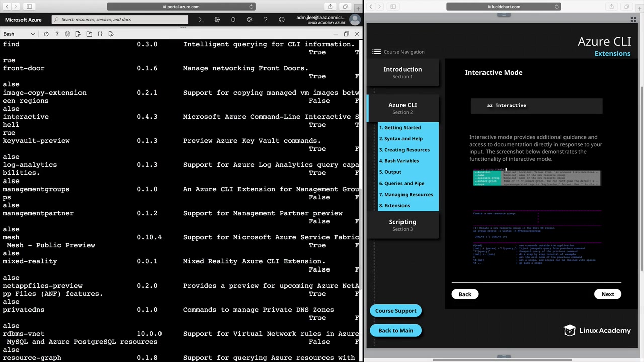Open Course Navigation hamburger menu
Image resolution: width=644 pixels, height=362 pixels.
[377, 52]
